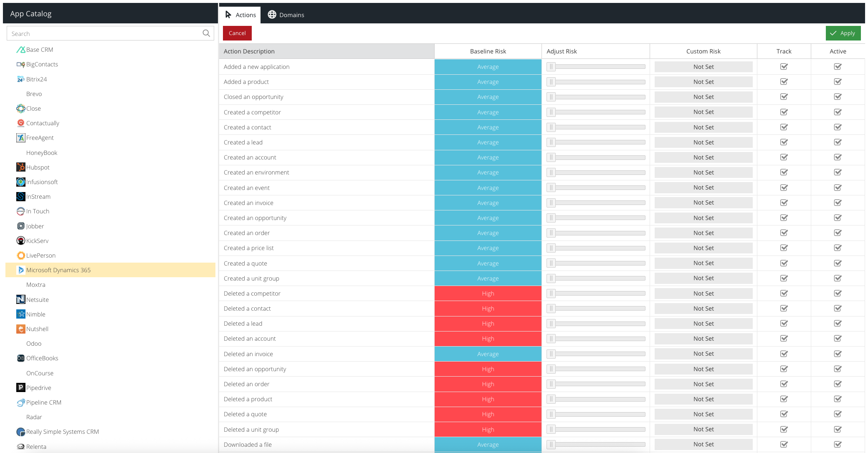Image resolution: width=868 pixels, height=453 pixels.
Task: Click the Relenta app icon
Action: (x=21, y=447)
